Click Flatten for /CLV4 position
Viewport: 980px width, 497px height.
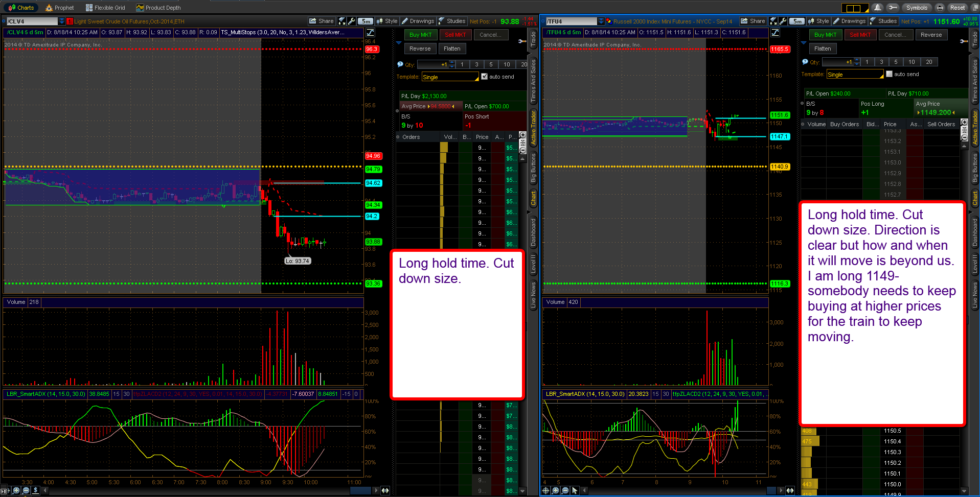(452, 49)
